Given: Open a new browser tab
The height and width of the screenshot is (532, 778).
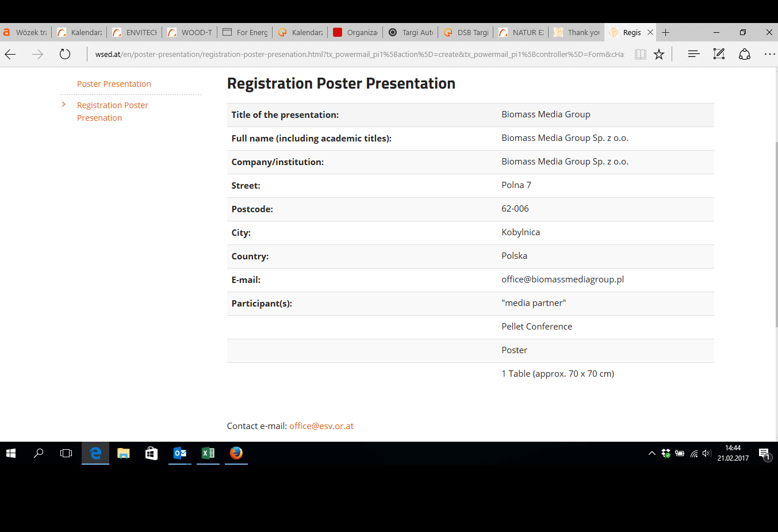Looking at the screenshot, I should click(665, 32).
